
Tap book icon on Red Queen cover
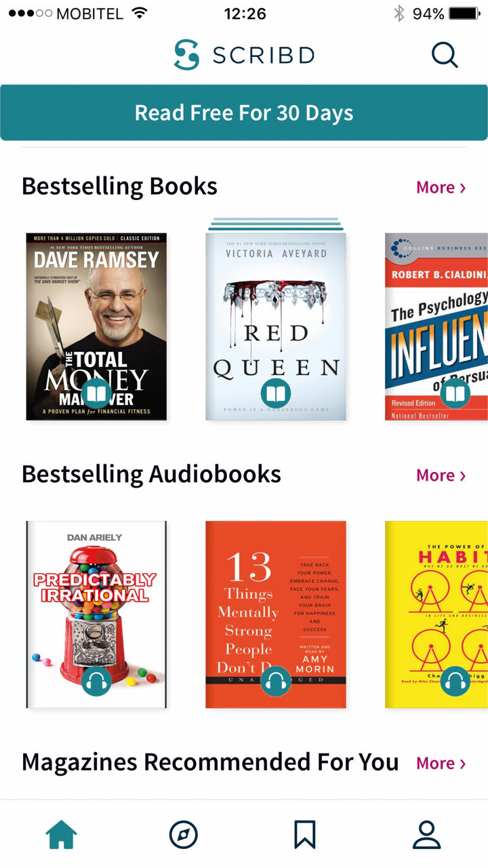tap(276, 394)
